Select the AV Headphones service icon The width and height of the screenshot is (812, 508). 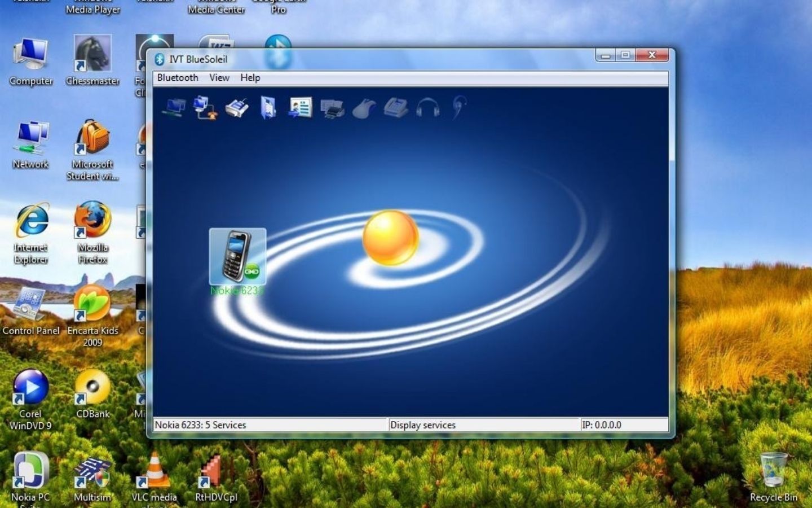pyautogui.click(x=427, y=107)
